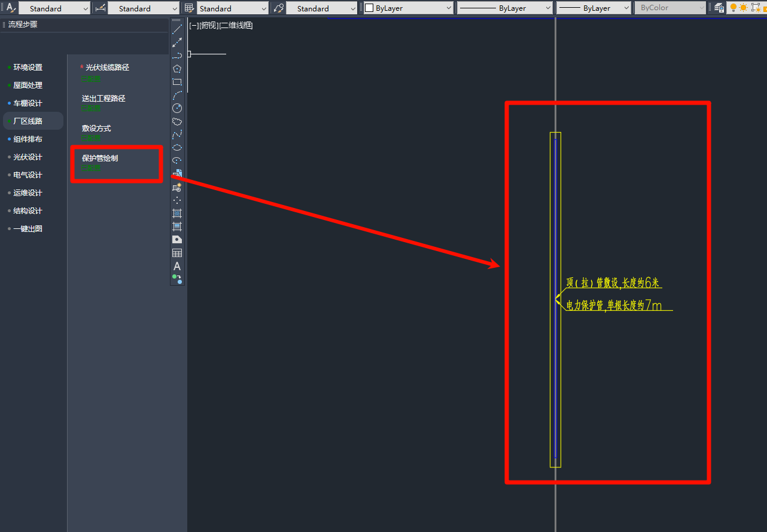The height and width of the screenshot is (532, 767).
Task: Select the Polygon draw tool
Action: (x=177, y=69)
